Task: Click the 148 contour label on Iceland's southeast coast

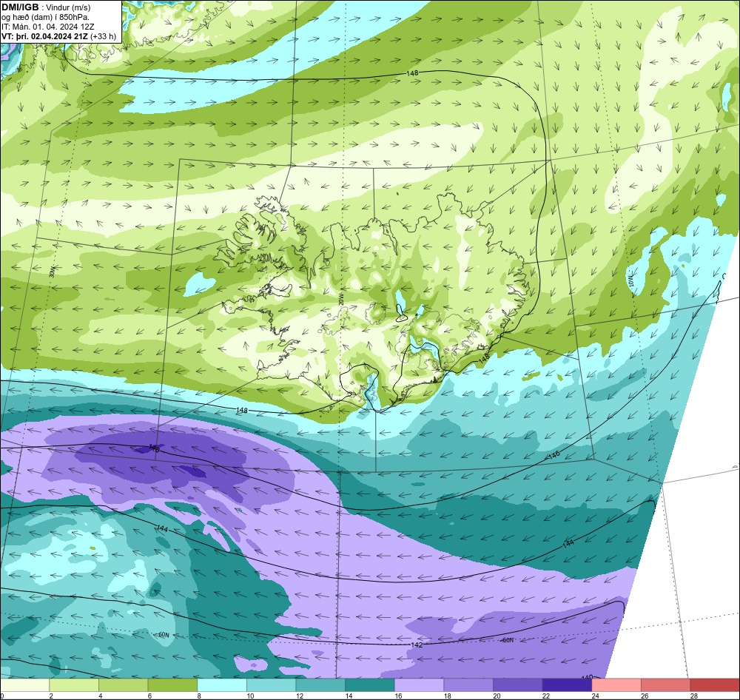Action: pyautogui.click(x=483, y=359)
